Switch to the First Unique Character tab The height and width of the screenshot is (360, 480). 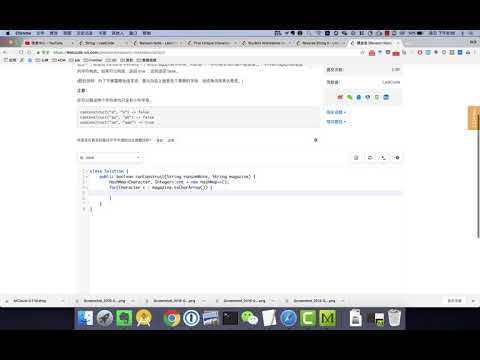pyautogui.click(x=211, y=43)
